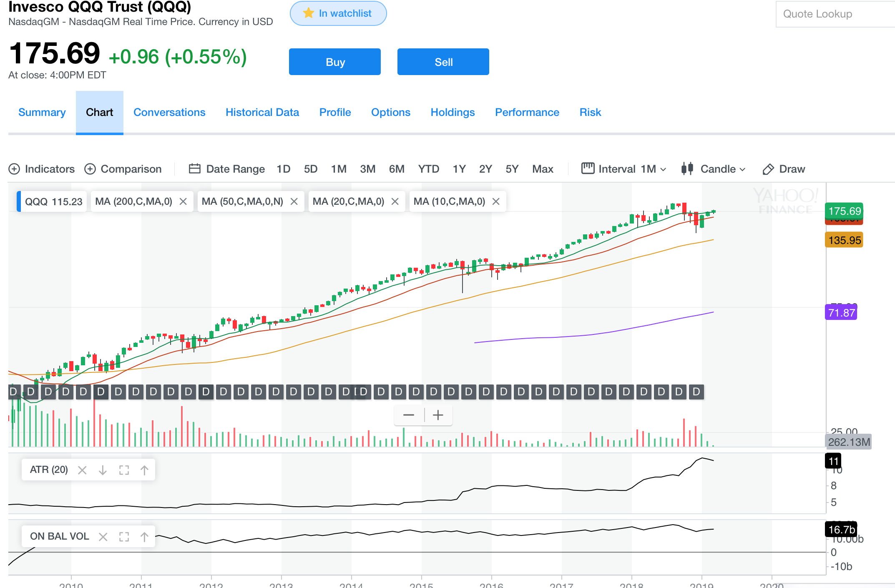Set range to 6M
Viewport: 895px width, 588px height.
point(397,169)
